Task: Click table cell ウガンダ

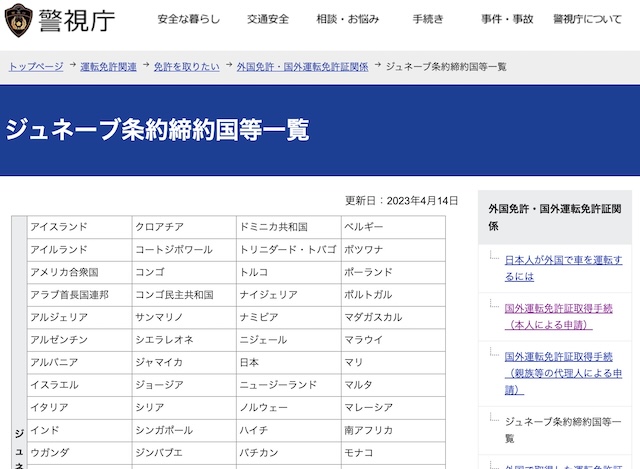Action: click(80, 453)
